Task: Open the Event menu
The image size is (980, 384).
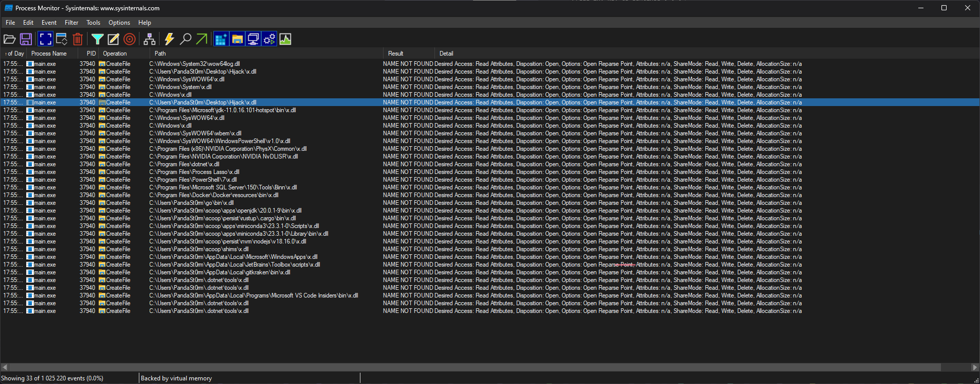Action: pyautogui.click(x=49, y=23)
